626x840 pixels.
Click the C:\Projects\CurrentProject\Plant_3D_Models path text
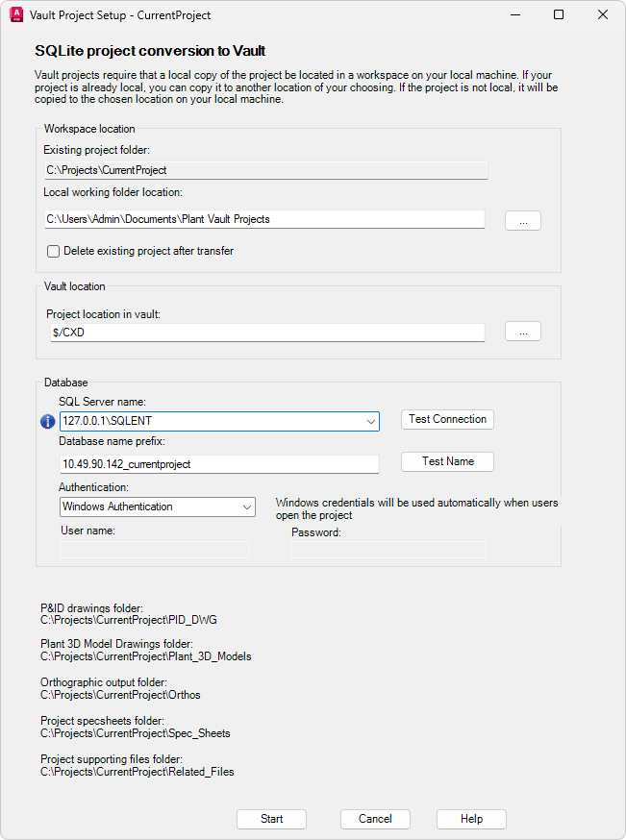coord(146,656)
